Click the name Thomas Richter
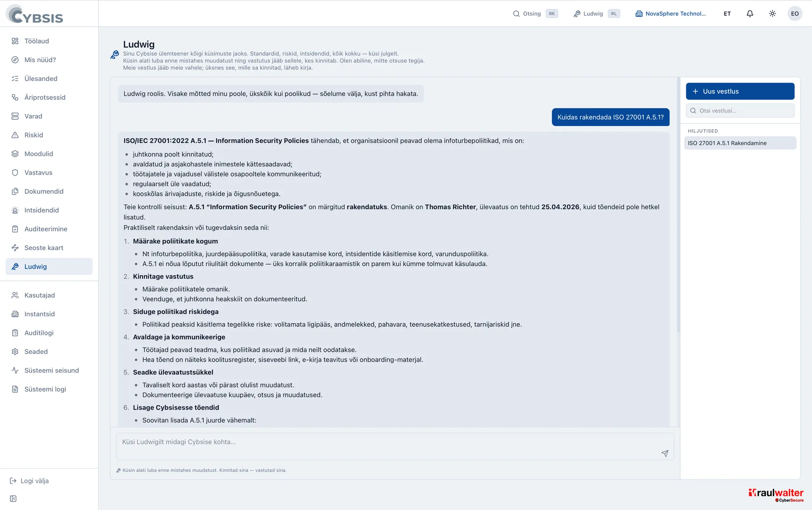The height and width of the screenshot is (510, 812). pyautogui.click(x=450, y=207)
